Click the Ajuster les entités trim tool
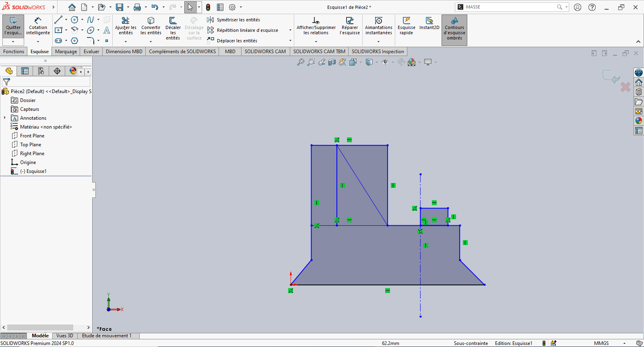Image resolution: width=644 pixels, height=347 pixels. 126,27
